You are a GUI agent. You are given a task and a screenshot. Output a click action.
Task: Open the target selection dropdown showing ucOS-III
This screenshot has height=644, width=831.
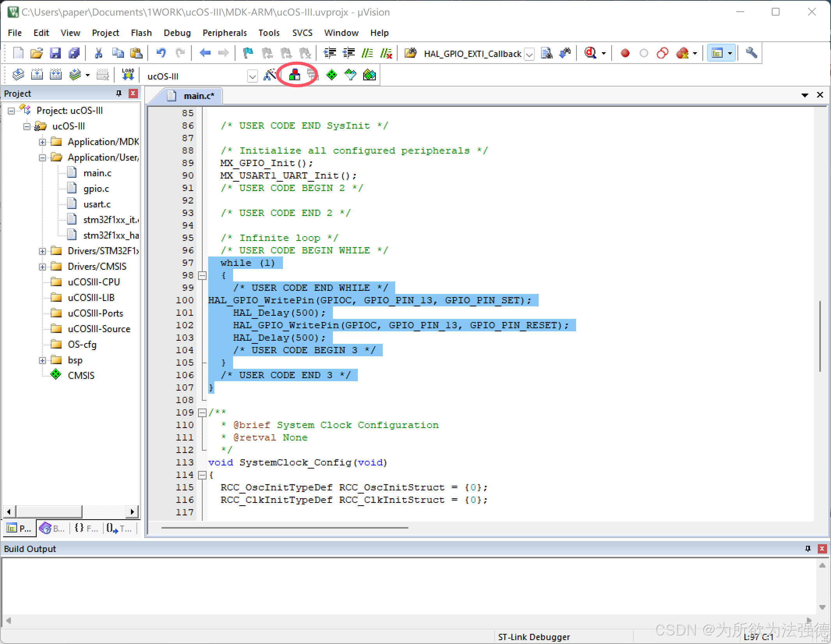(252, 76)
